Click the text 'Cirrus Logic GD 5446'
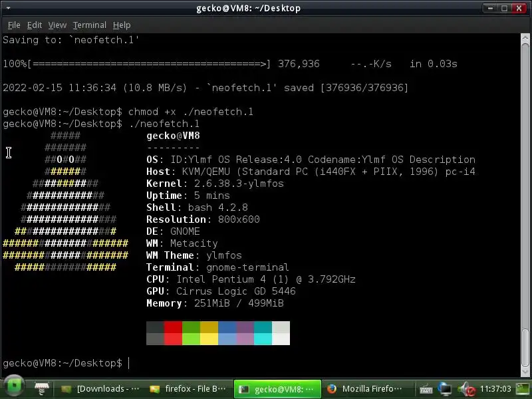This screenshot has width=532, height=399. (x=236, y=291)
